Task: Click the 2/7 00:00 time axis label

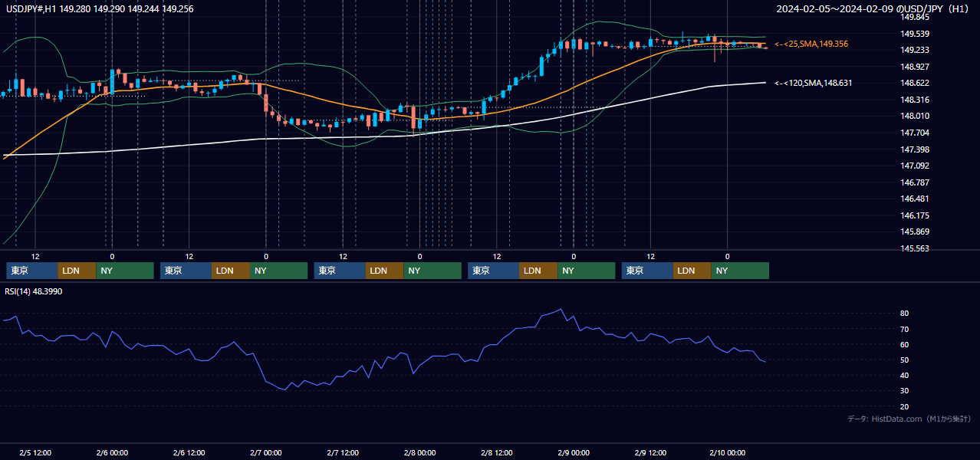Action: pos(266,452)
